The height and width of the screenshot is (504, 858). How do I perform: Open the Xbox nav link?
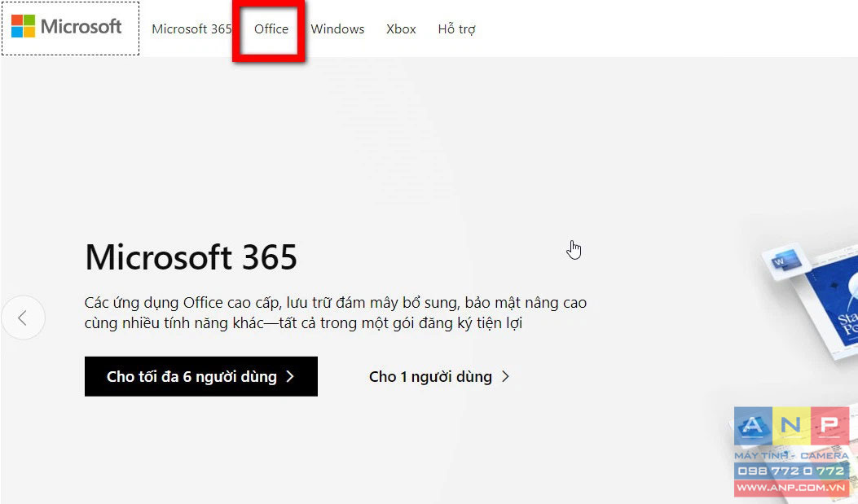click(401, 29)
